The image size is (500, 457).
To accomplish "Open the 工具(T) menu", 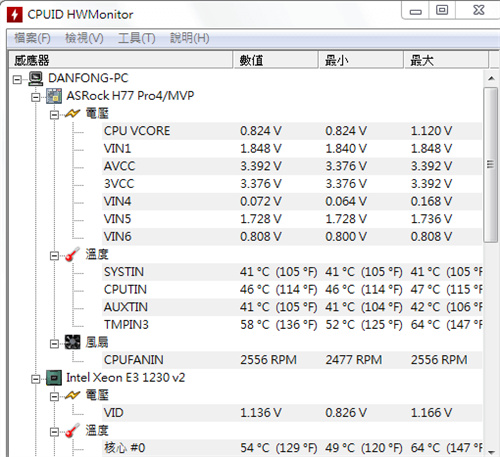I will click(137, 38).
